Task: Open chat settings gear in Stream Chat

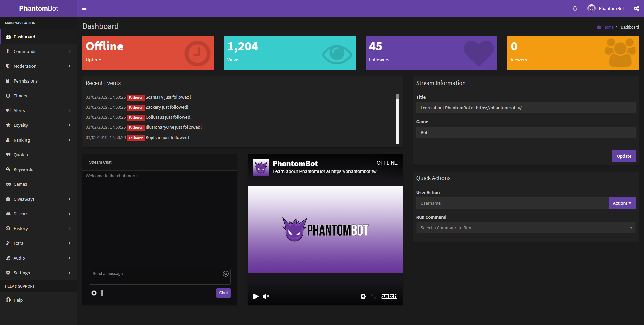Action: [x=94, y=293]
